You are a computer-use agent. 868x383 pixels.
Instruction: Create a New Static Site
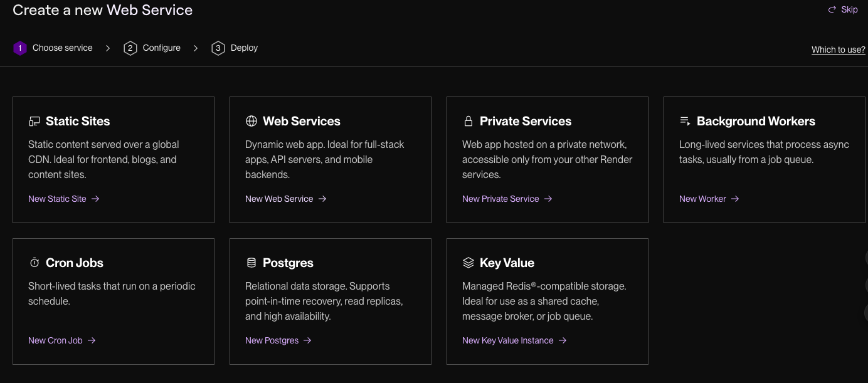pos(64,199)
